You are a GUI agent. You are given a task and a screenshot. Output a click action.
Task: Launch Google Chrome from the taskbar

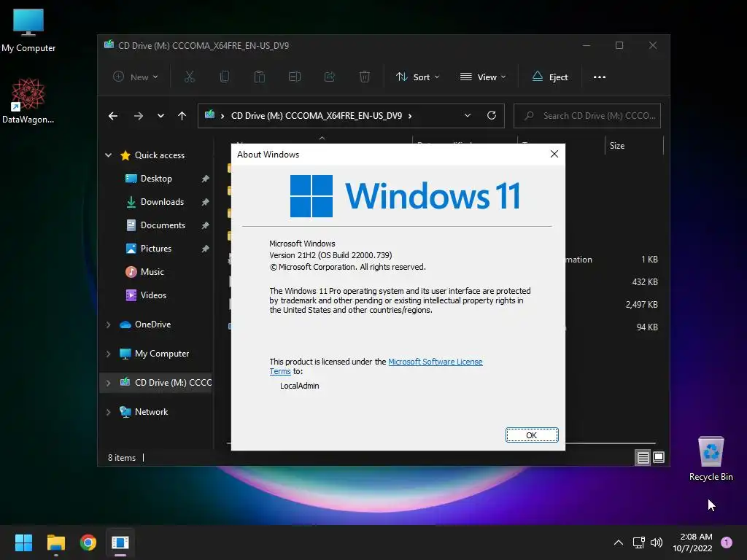pos(88,542)
